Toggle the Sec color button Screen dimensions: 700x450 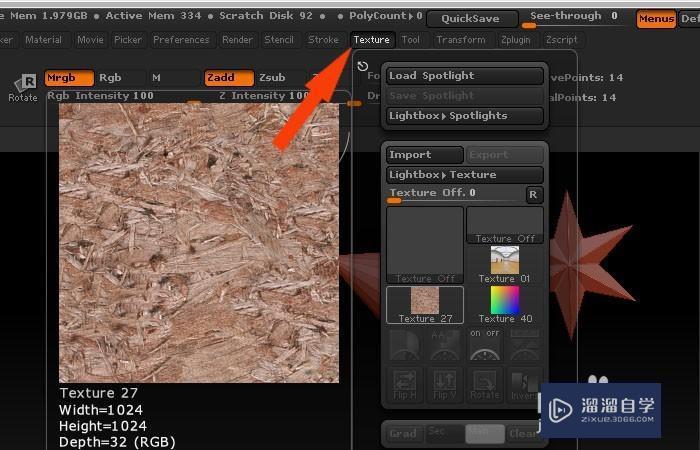click(445, 433)
